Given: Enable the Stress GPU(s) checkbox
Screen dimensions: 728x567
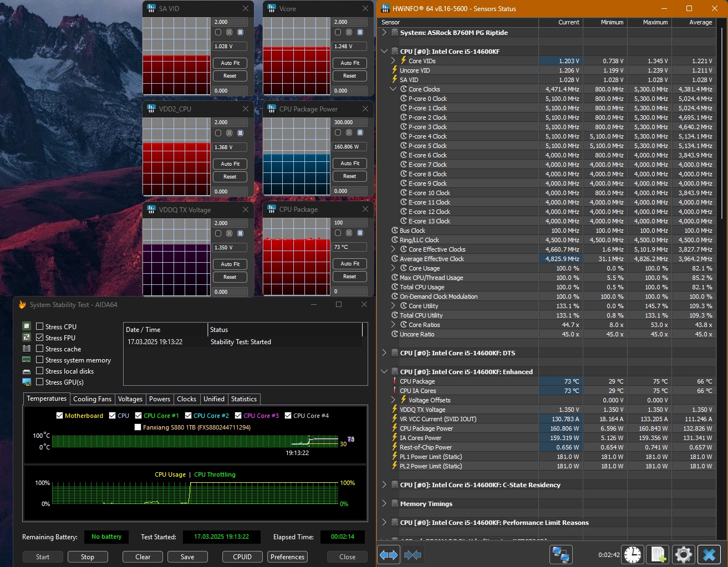Looking at the screenshot, I should 40,382.
